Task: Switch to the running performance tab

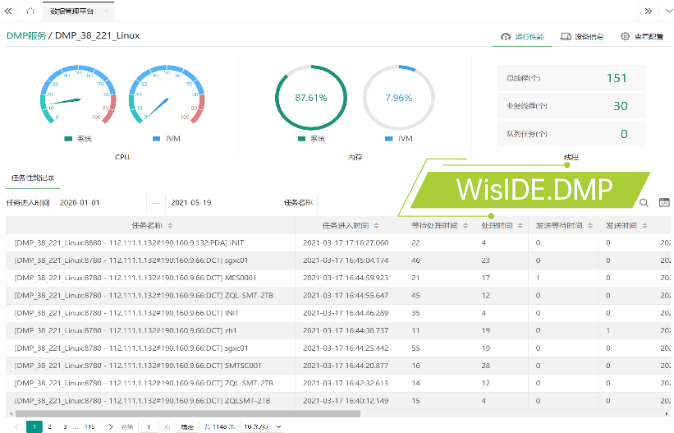Action: pos(523,36)
